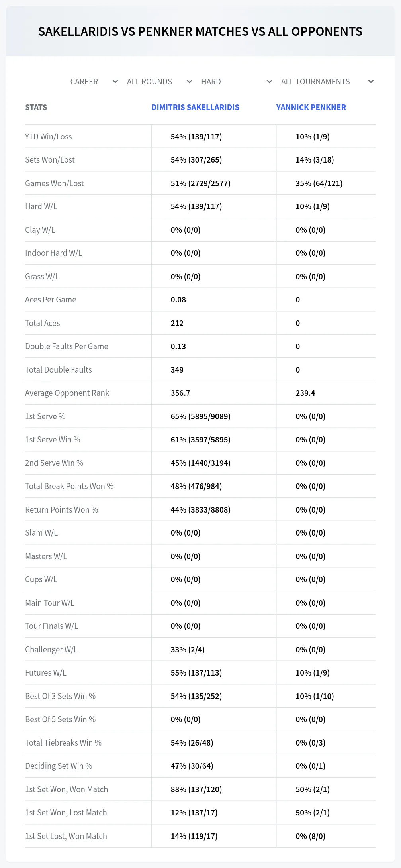
Task: Expand the ALL TOURNAMENTS dropdown
Action: click(x=327, y=82)
